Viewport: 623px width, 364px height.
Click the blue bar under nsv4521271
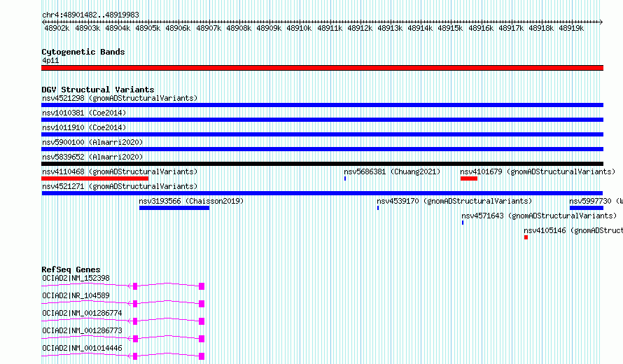pyautogui.click(x=322, y=193)
